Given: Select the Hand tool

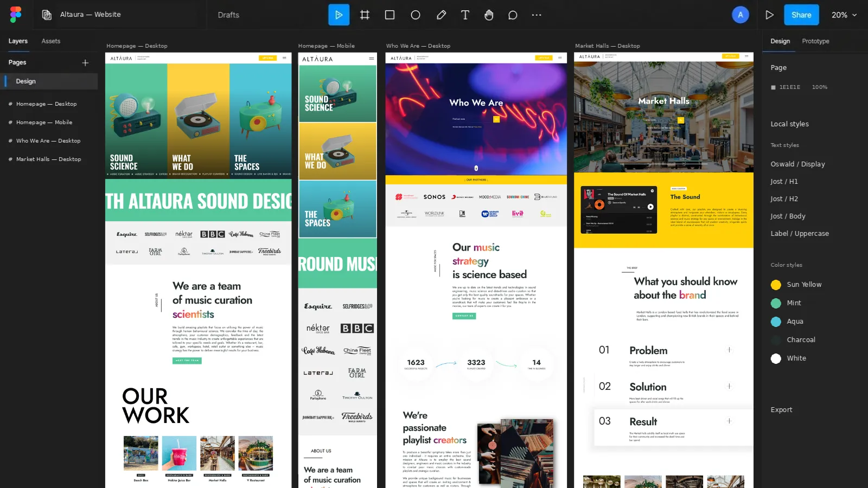Looking at the screenshot, I should coord(489,15).
